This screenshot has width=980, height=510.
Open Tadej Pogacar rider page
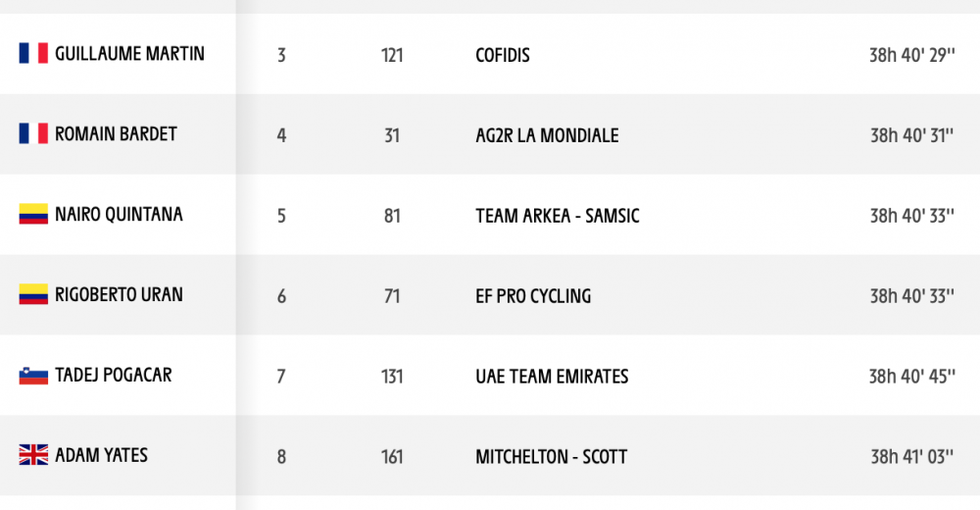pos(113,375)
